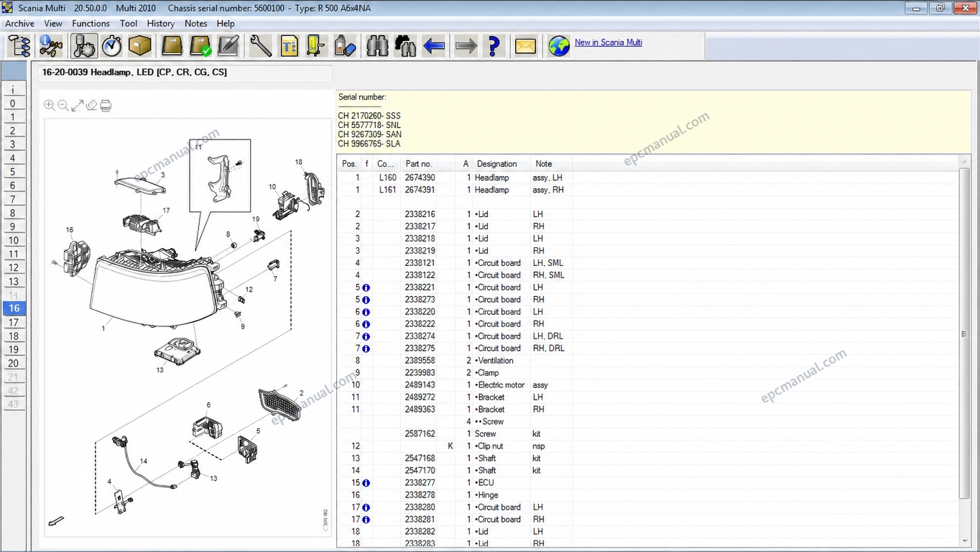Click the parts list scrollbar down arrow

tap(964, 540)
